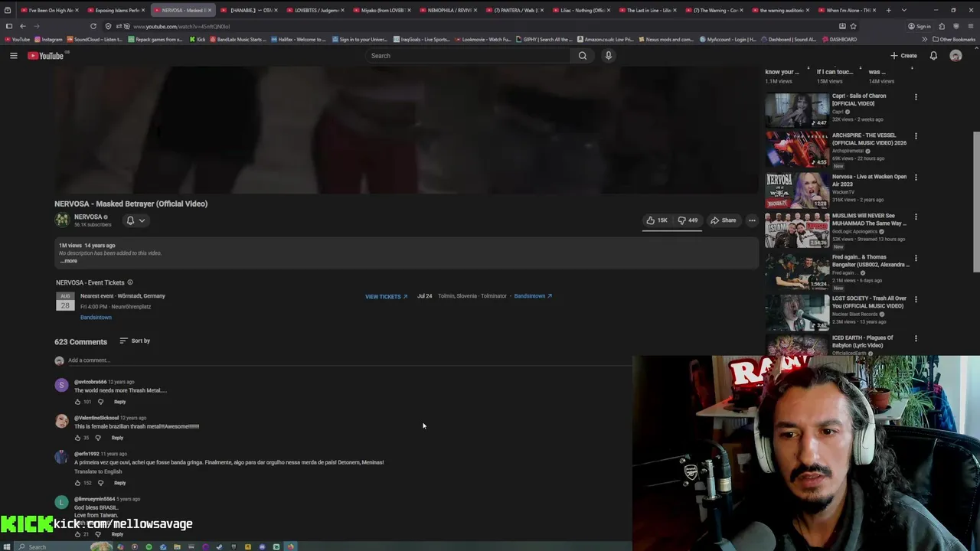Open the account avatar menu
The height and width of the screenshot is (551, 980).
pos(955,55)
